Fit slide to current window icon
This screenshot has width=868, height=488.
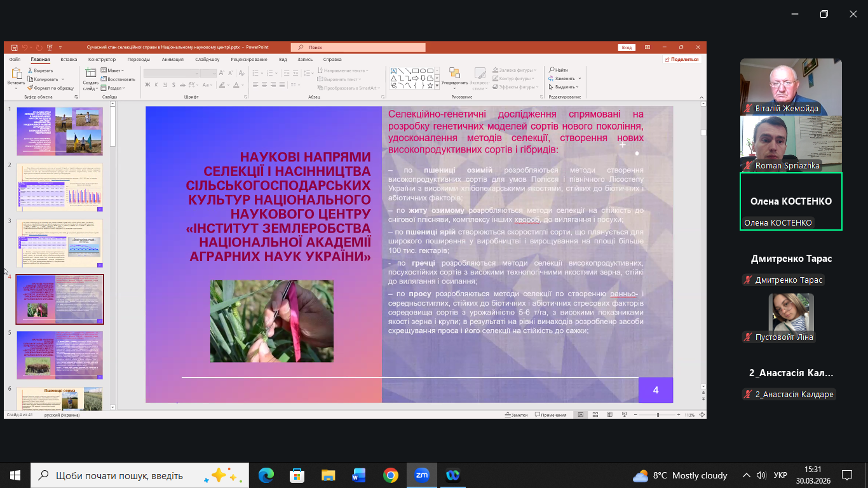701,415
